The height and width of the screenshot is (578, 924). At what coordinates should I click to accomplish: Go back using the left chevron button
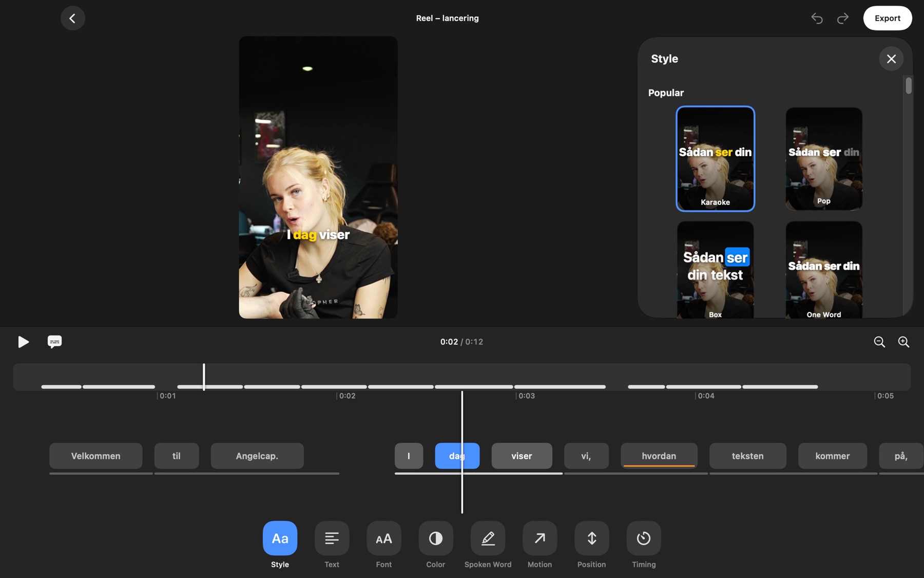pyautogui.click(x=72, y=18)
